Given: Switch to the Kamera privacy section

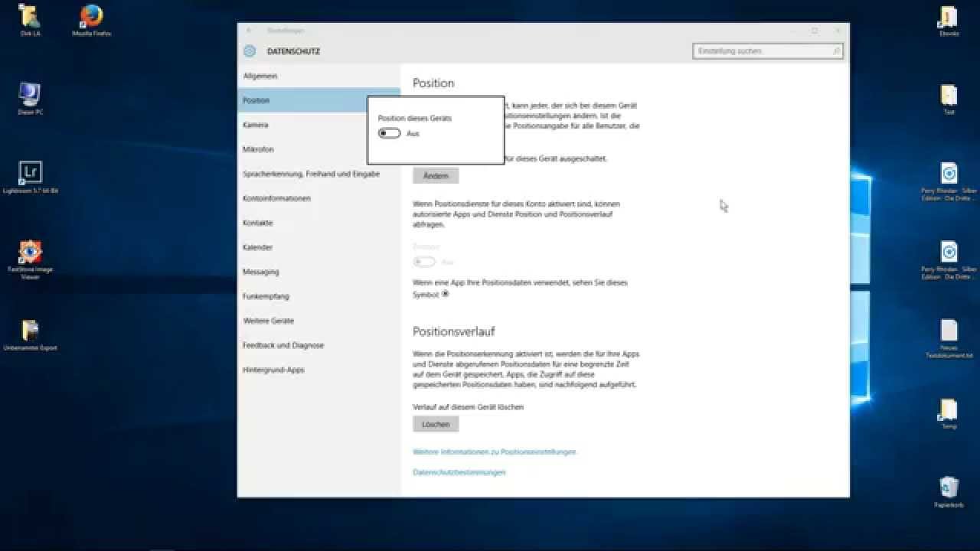Looking at the screenshot, I should tap(318, 125).
